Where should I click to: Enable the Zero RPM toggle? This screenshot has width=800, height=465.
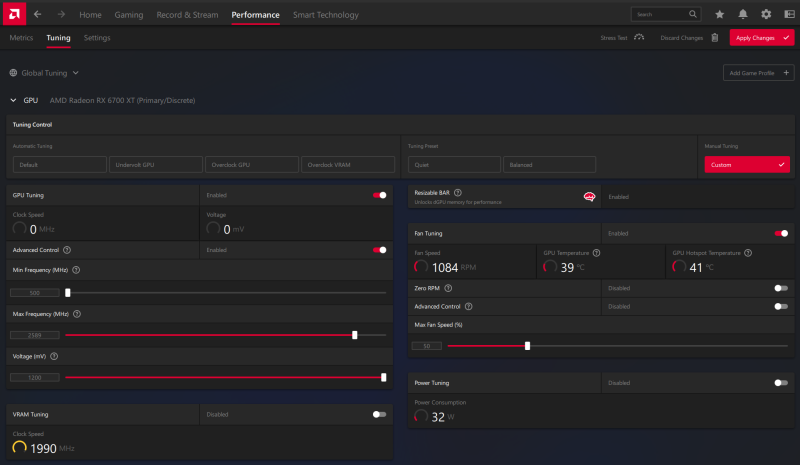pos(781,288)
